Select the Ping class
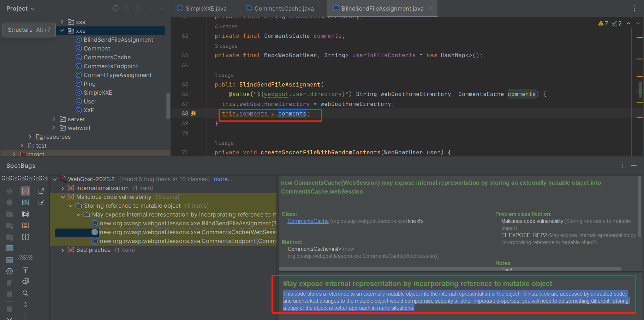Screen dimensions: 644x320 [86, 84]
